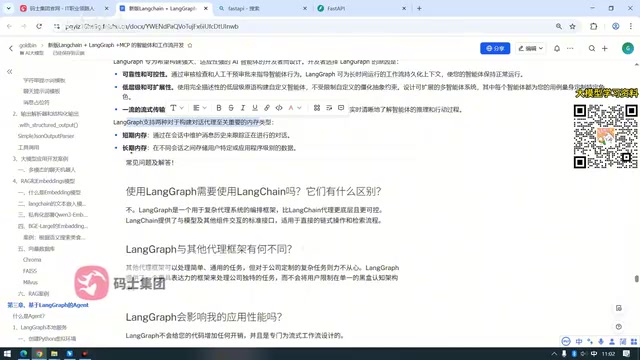
Task: Italicize the selected text
Action: (x=243, y=108)
